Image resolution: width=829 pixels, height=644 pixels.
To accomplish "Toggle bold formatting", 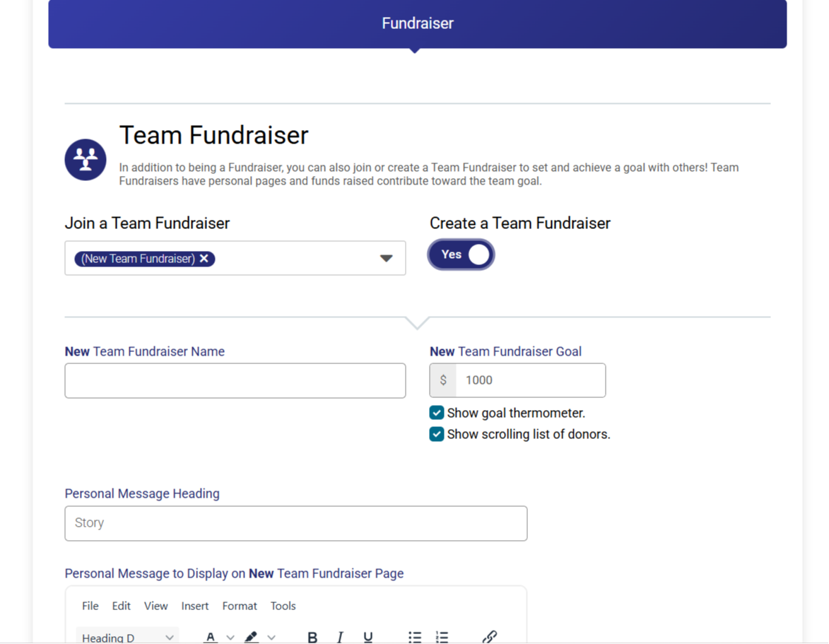I will click(x=312, y=637).
